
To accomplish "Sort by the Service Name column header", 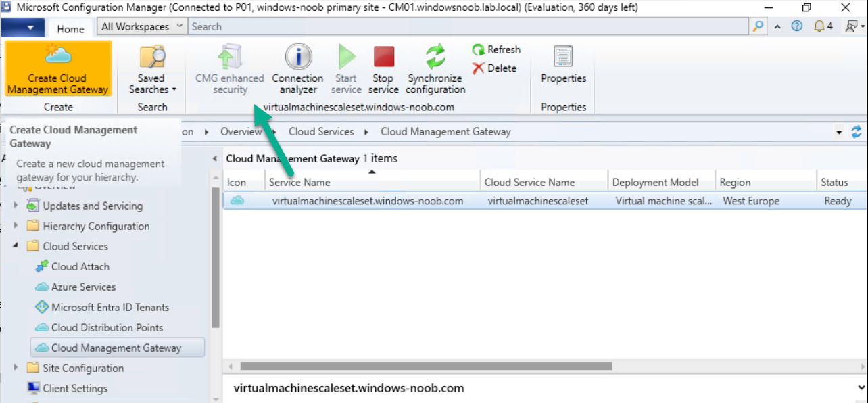I will [372, 182].
